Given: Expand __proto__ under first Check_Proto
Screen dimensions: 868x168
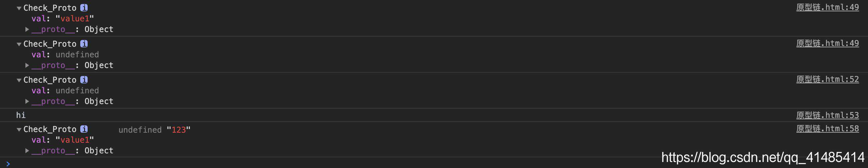Looking at the screenshot, I should [27, 29].
